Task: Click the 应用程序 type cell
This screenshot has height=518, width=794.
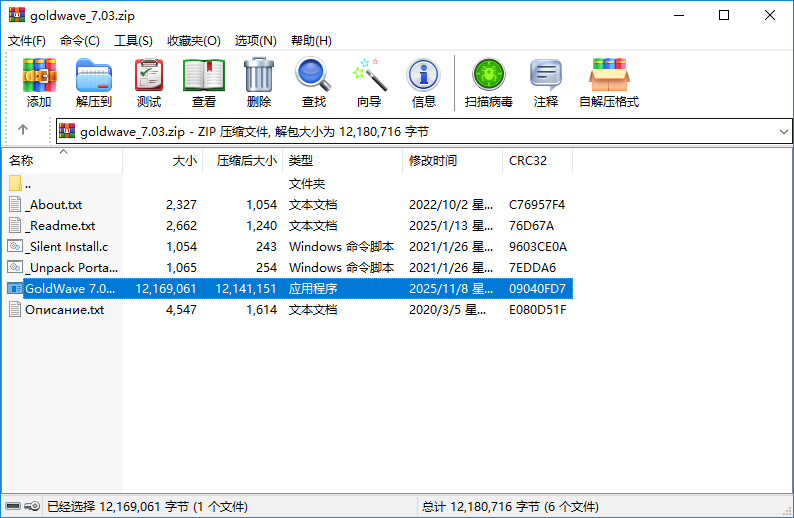Action: click(x=313, y=289)
